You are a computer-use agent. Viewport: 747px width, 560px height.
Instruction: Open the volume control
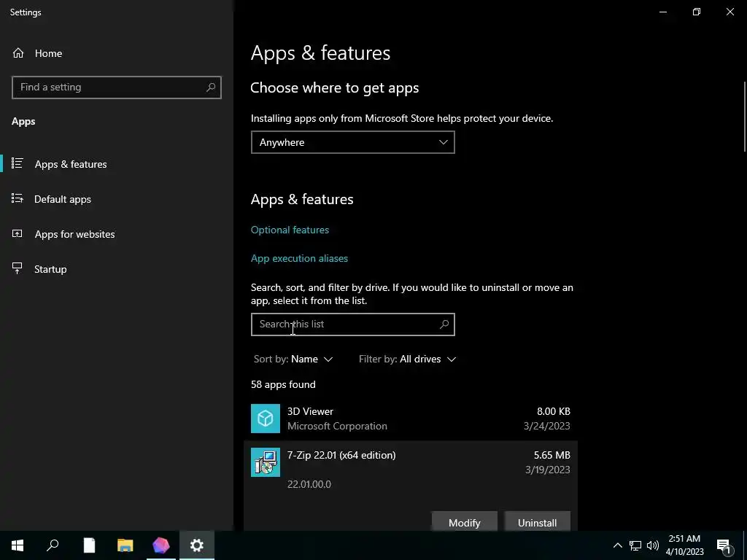[653, 545]
